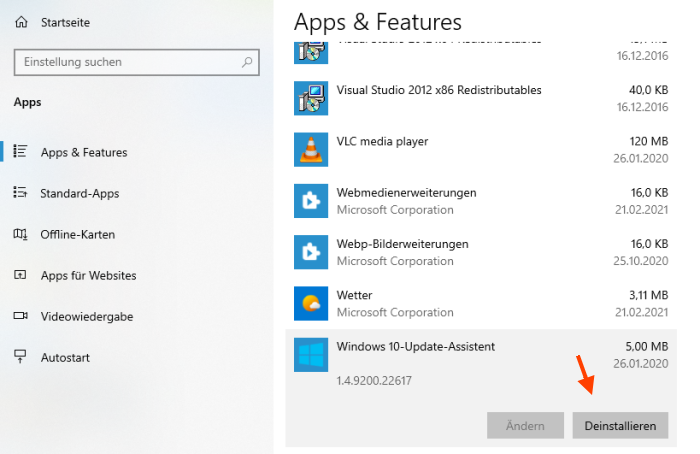
Task: Open the Apps & Features section
Action: click(x=84, y=152)
